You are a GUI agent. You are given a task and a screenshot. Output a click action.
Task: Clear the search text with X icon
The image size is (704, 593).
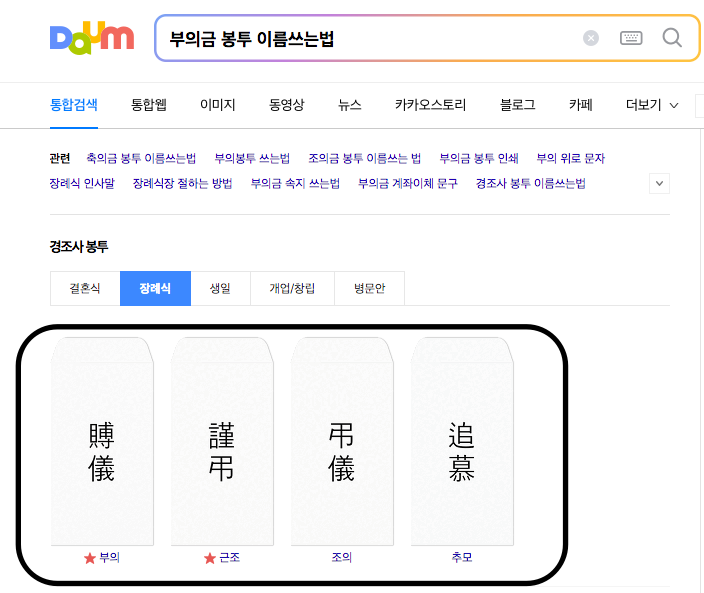pos(591,38)
